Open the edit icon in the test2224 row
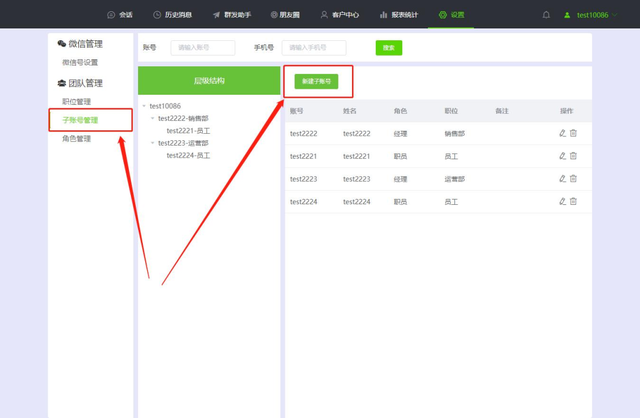640x418 pixels. click(x=562, y=201)
